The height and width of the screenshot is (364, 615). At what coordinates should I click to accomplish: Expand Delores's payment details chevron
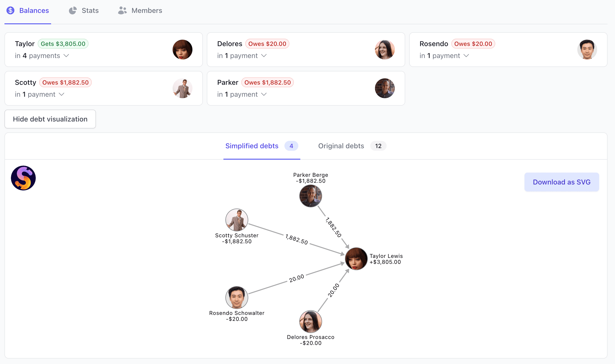[264, 56]
